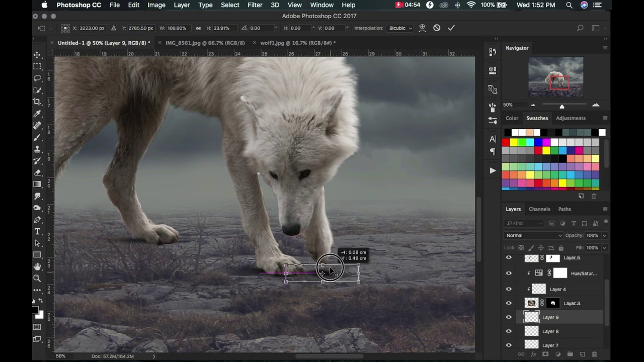The height and width of the screenshot is (362, 644).
Task: Select the Brush tool
Action: pos(37,137)
